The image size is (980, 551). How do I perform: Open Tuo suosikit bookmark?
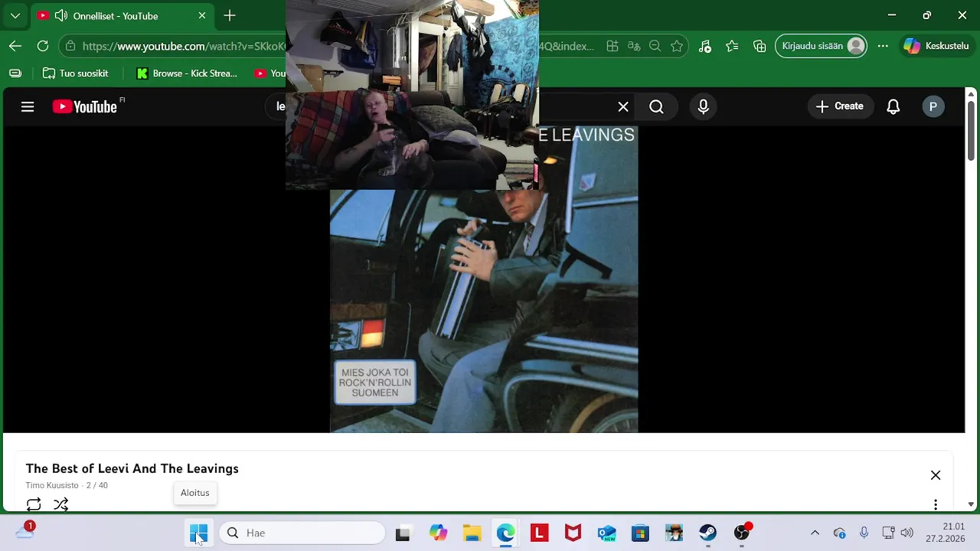tap(75, 73)
